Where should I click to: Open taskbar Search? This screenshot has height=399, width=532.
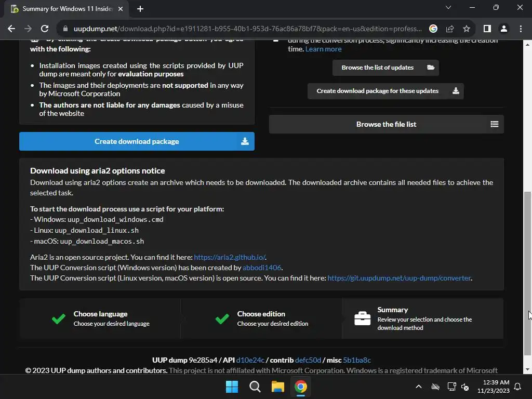255,387
